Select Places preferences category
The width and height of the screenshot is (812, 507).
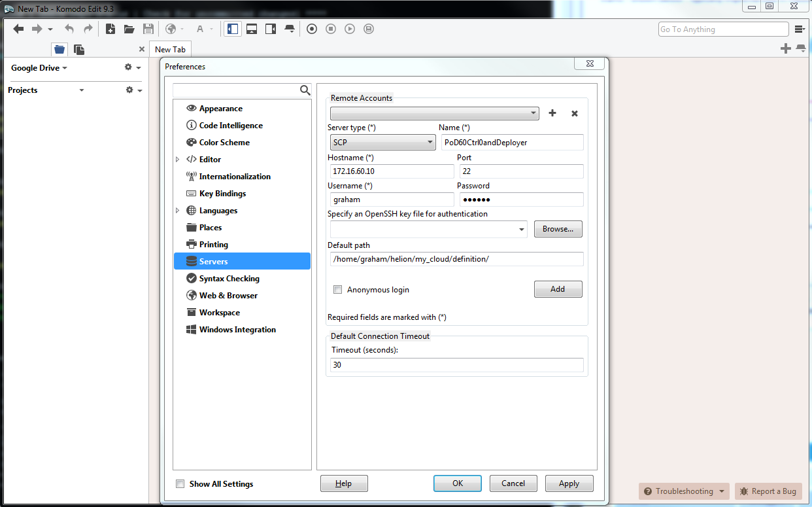point(210,228)
